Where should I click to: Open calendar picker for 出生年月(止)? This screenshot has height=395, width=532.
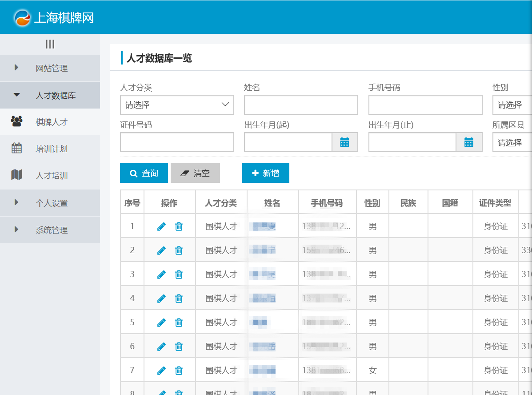click(x=469, y=142)
